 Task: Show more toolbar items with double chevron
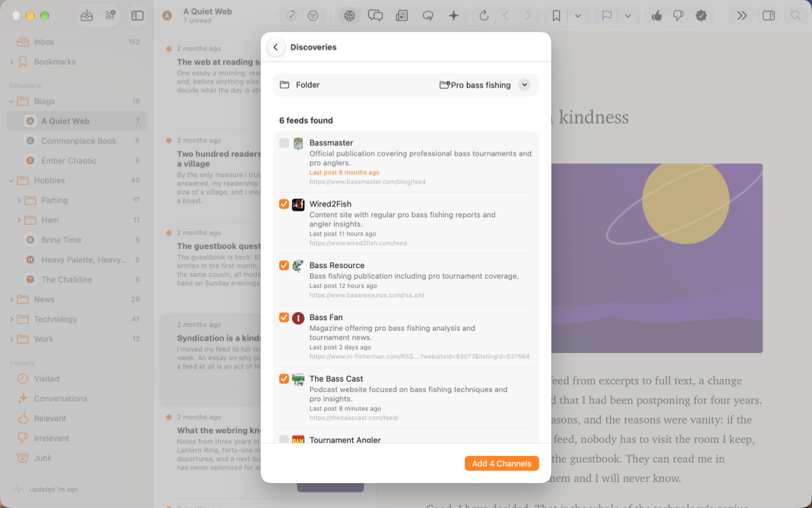point(742,16)
